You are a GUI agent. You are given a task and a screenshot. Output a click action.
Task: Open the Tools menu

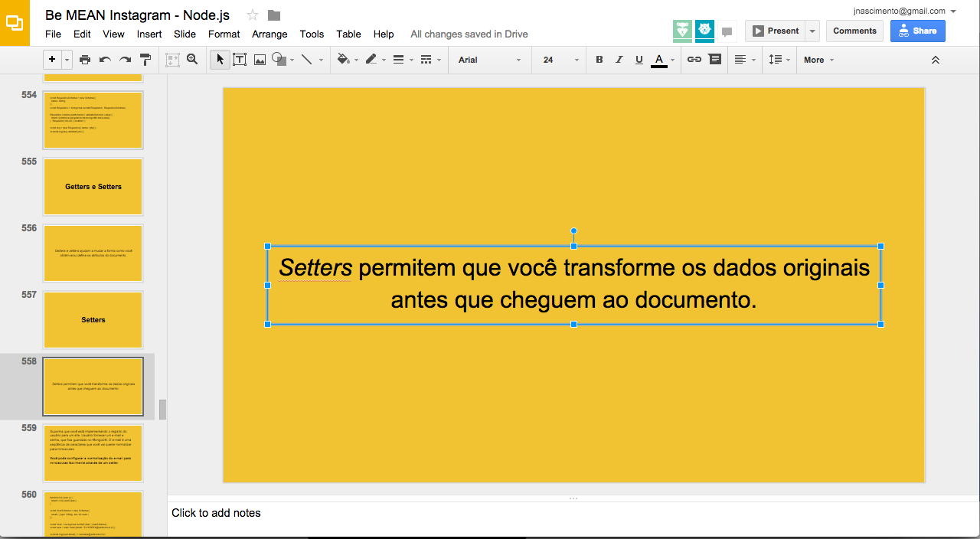tap(312, 34)
